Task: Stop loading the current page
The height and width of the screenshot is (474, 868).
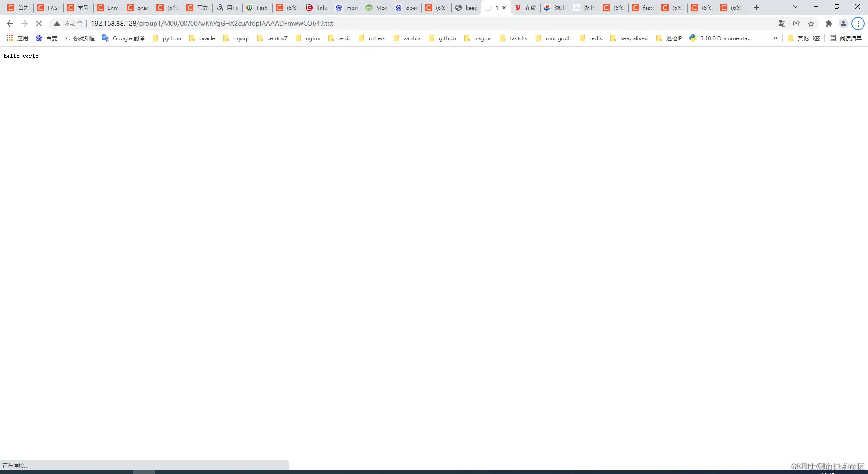Action: (39, 24)
